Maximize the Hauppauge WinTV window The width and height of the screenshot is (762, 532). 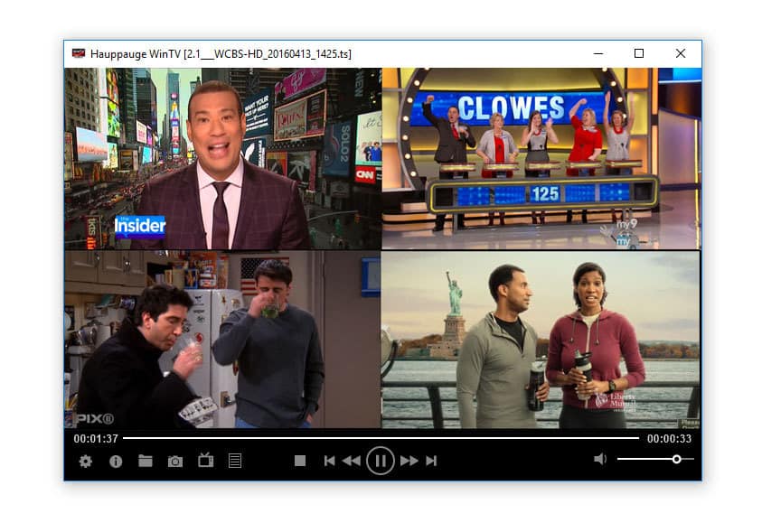[x=639, y=53]
